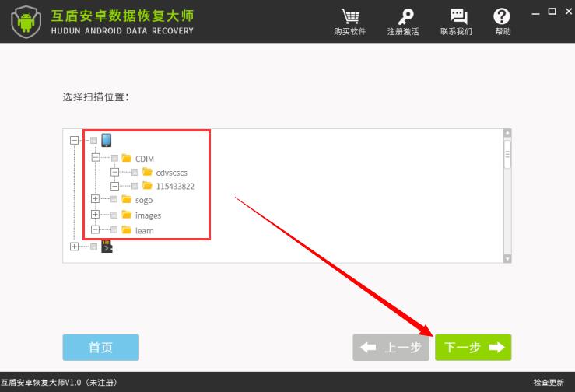Select the SD card device icon

107,247
